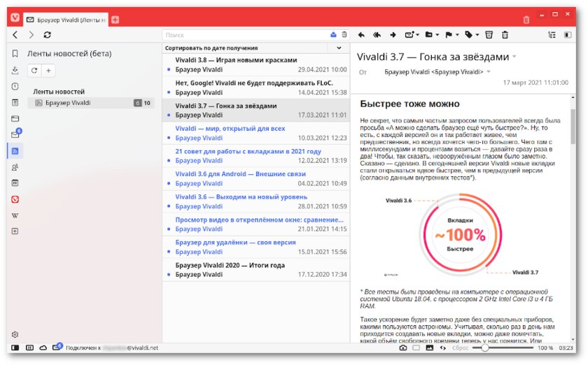The image size is (588, 365).
Task: Toggle the mail layout view button
Action: click(568, 35)
